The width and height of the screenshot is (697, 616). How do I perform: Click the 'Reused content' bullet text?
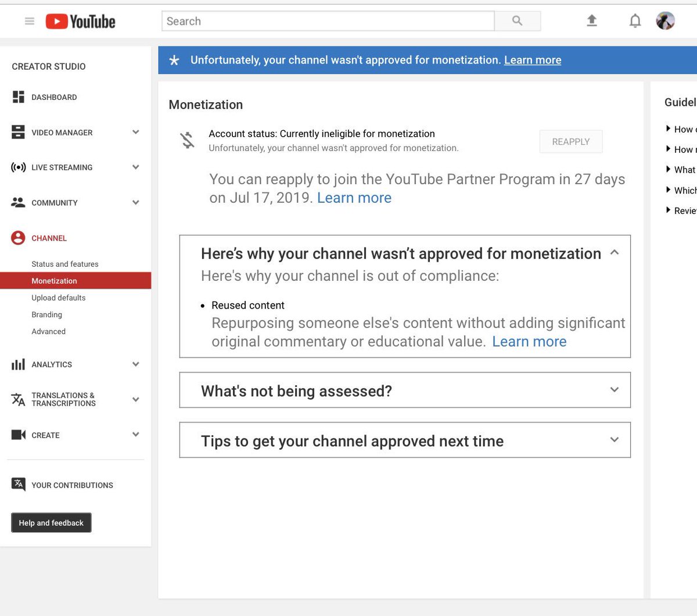click(248, 305)
